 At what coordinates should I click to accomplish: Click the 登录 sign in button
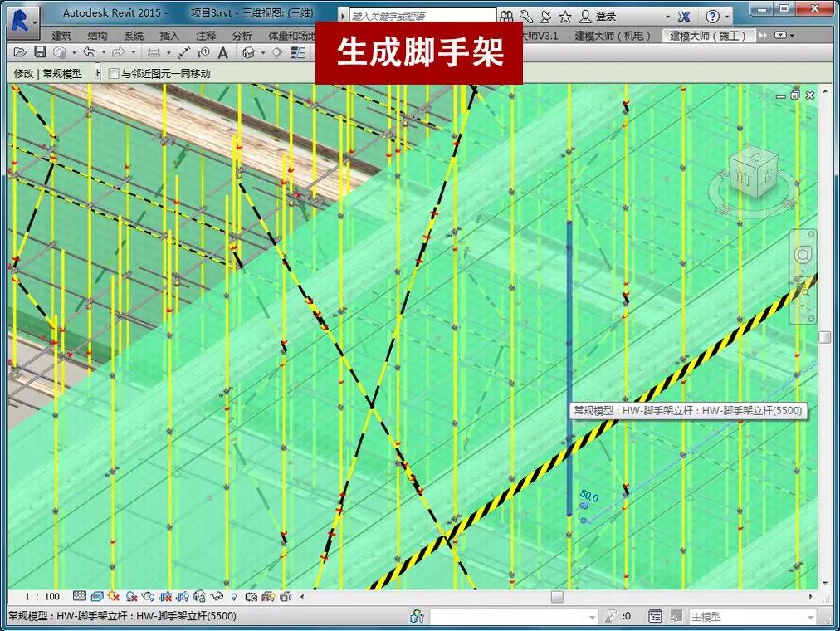[x=598, y=17]
